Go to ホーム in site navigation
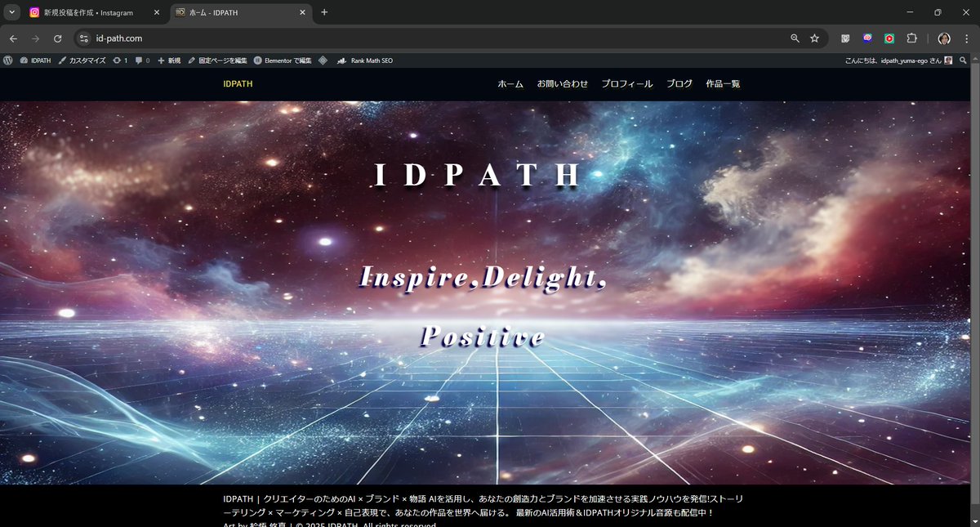Screen dimensions: 980x527 510,83
